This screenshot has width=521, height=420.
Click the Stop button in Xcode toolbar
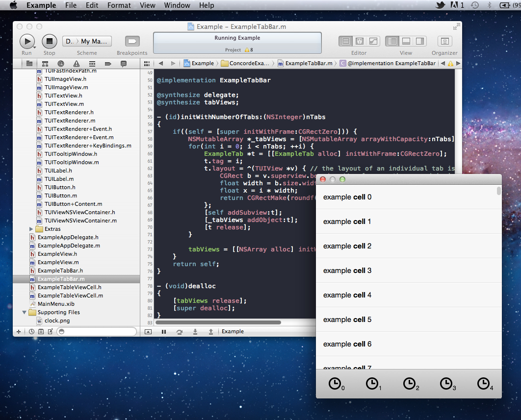coord(50,42)
